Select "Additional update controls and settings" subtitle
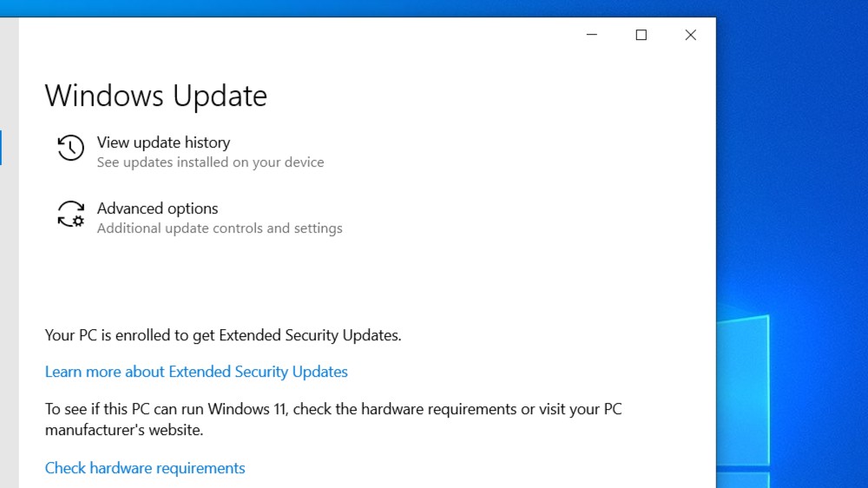868x488 pixels. [x=220, y=228]
